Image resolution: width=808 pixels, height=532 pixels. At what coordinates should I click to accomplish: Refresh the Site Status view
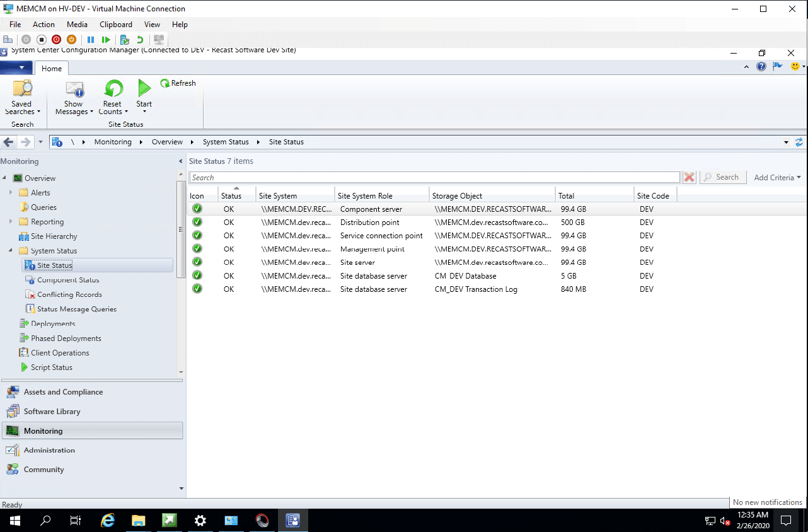(x=178, y=83)
